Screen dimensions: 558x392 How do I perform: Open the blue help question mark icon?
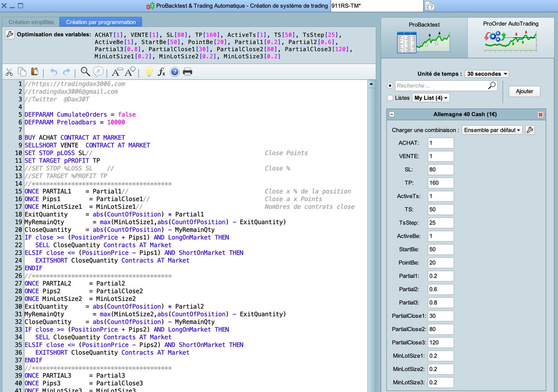click(x=174, y=72)
